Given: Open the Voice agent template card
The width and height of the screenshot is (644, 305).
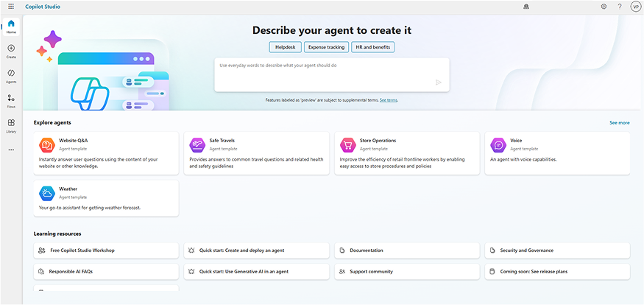Looking at the screenshot, I should (557, 153).
